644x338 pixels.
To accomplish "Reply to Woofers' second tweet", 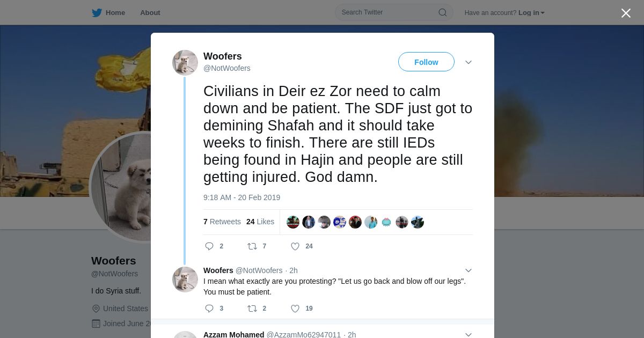I will 209,308.
